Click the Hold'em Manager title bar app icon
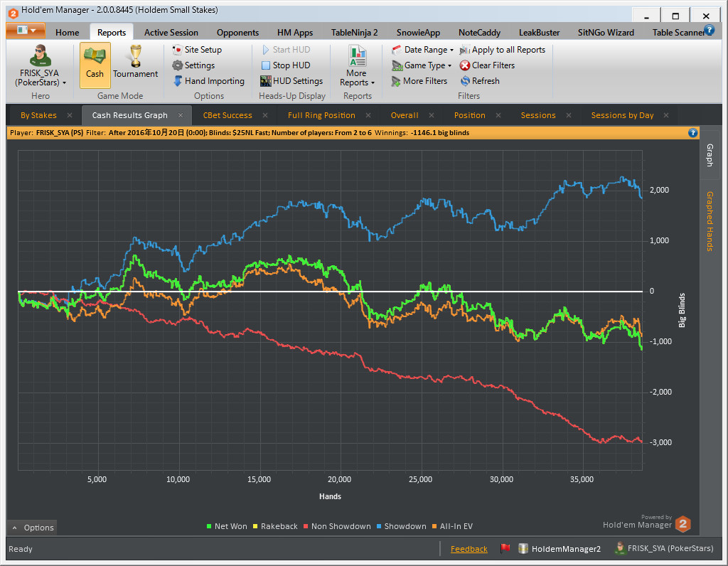Image resolution: width=728 pixels, height=566 pixels. point(13,13)
